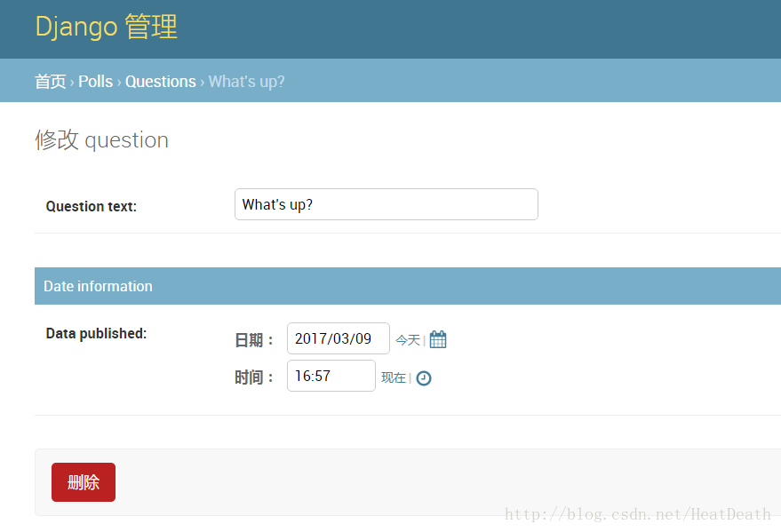Click the 修改 question page heading

[x=101, y=139]
